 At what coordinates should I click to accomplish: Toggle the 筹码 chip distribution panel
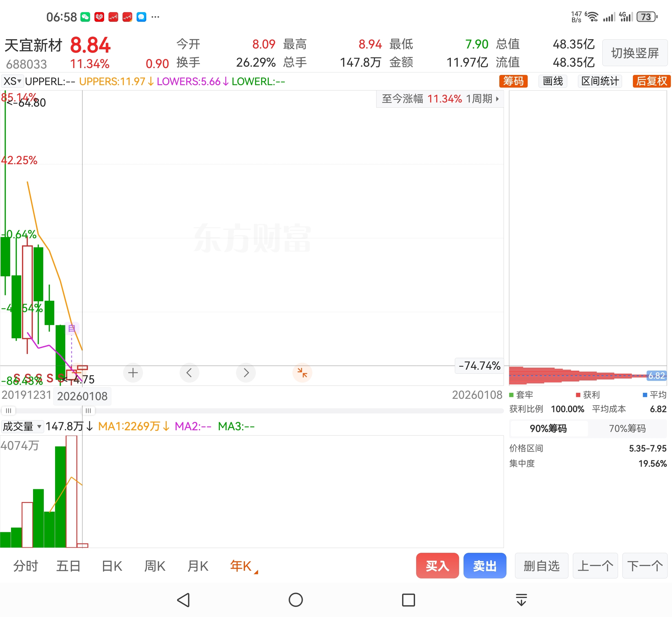(x=513, y=81)
